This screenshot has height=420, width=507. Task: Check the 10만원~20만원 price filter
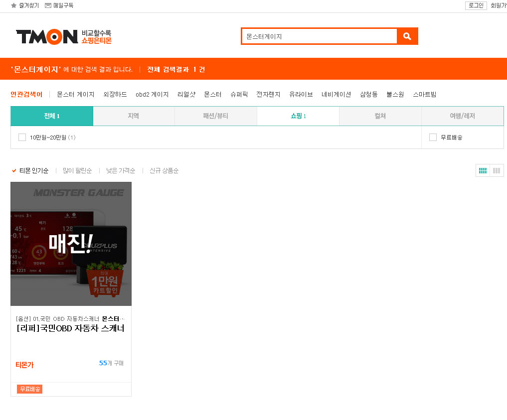(22, 138)
